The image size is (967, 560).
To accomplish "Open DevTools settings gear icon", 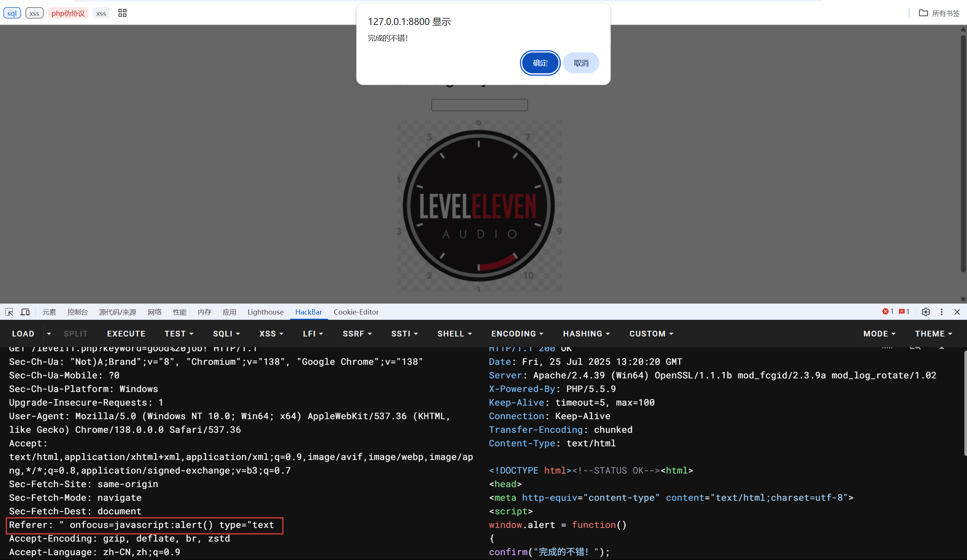I will click(x=925, y=312).
